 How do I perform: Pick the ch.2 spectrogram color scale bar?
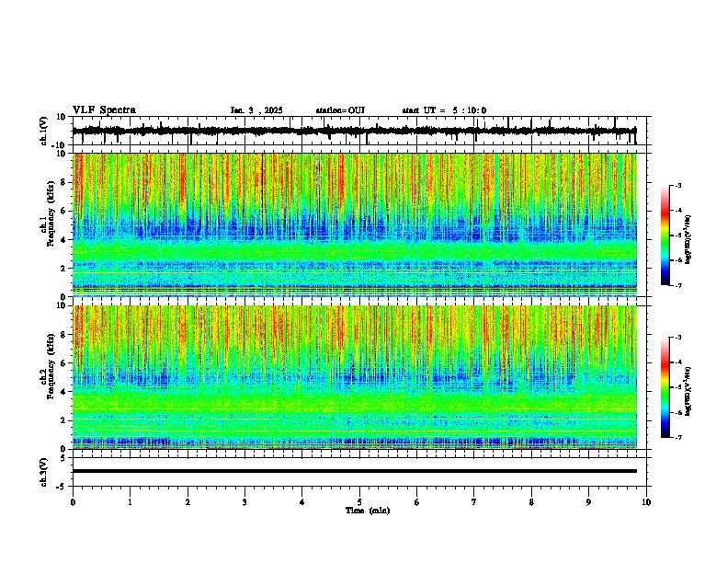[x=665, y=387]
